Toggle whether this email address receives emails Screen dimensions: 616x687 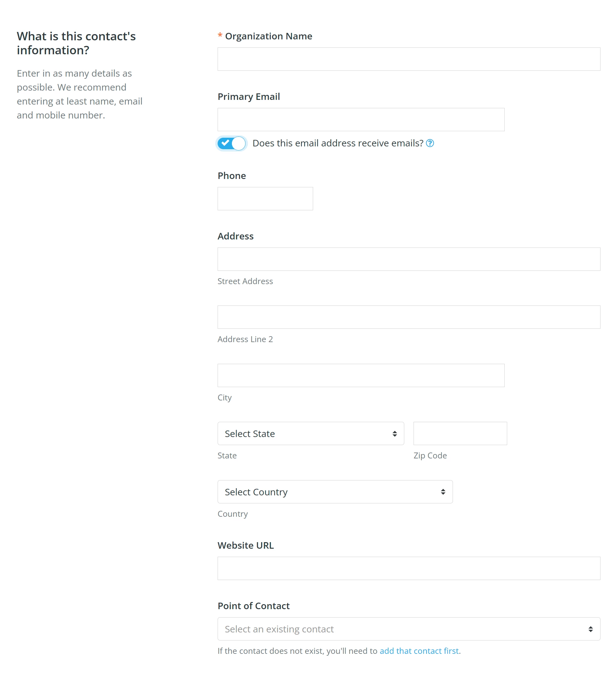point(232,143)
